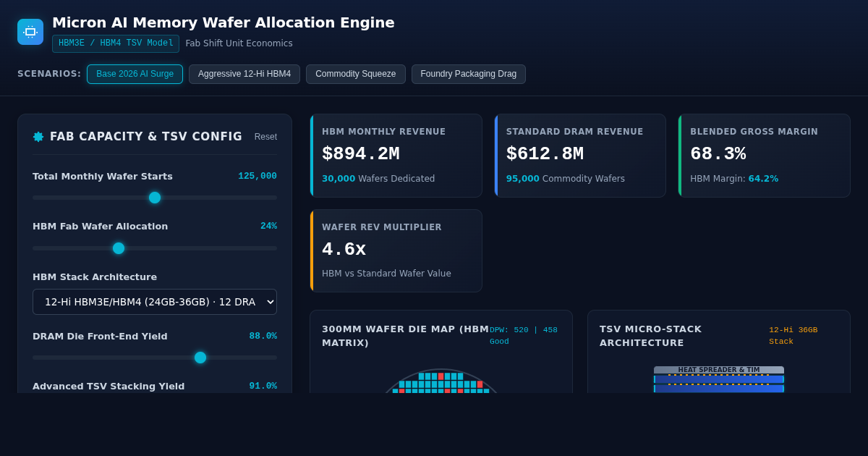Click the Micron AI Memory Wafer Allocation Engine title
The height and width of the screenshot is (456, 868).
point(224,22)
